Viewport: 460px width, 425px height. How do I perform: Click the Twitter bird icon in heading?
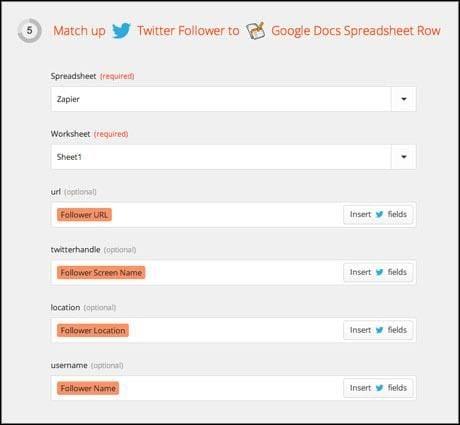tap(121, 31)
